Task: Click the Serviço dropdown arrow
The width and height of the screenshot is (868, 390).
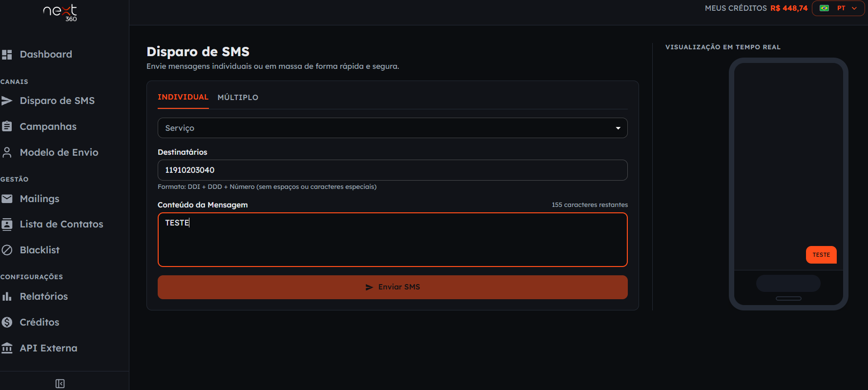Action: point(618,128)
